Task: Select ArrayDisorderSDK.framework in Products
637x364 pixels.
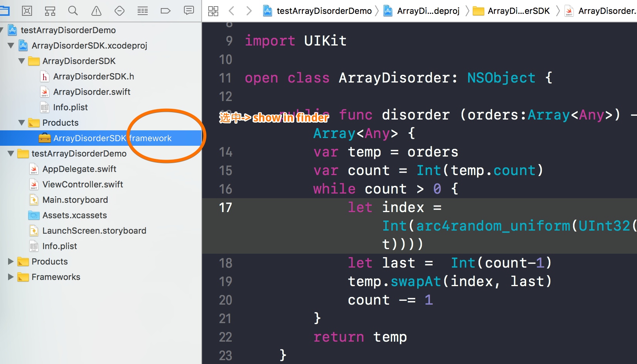Action: 112,138
